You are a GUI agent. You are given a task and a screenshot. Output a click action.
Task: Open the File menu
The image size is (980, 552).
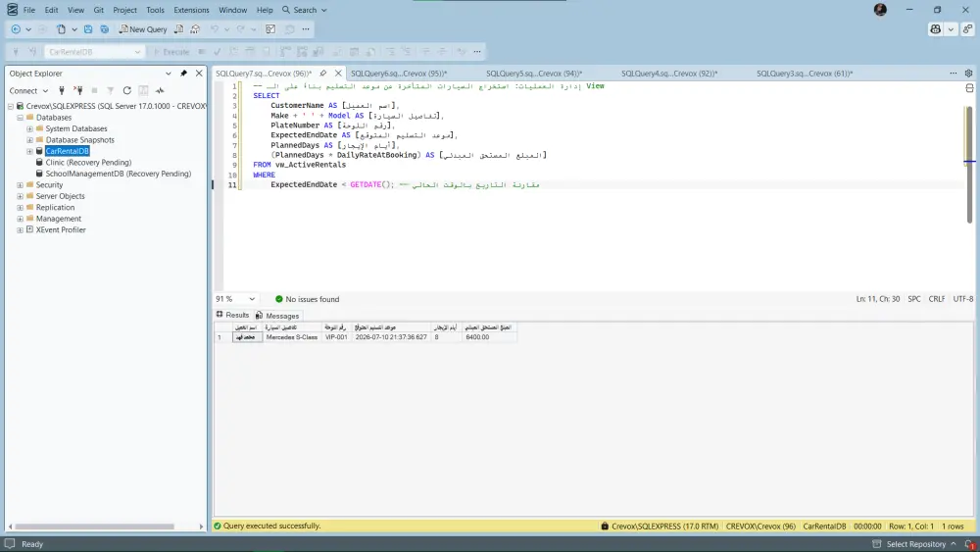point(29,10)
